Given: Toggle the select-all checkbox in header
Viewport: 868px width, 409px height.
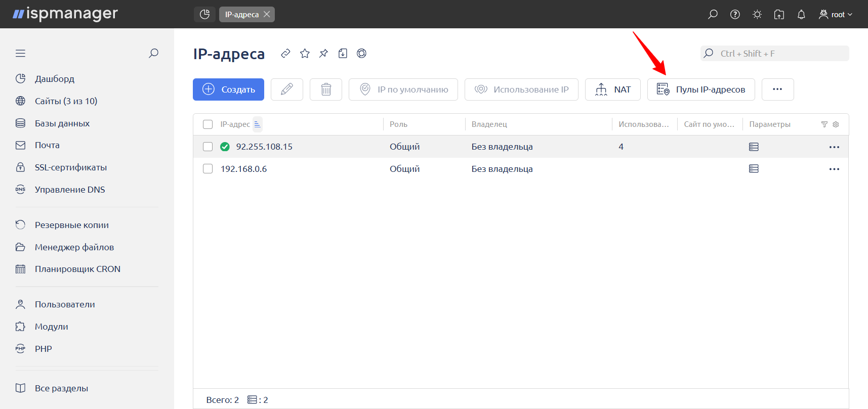Looking at the screenshot, I should click(208, 124).
